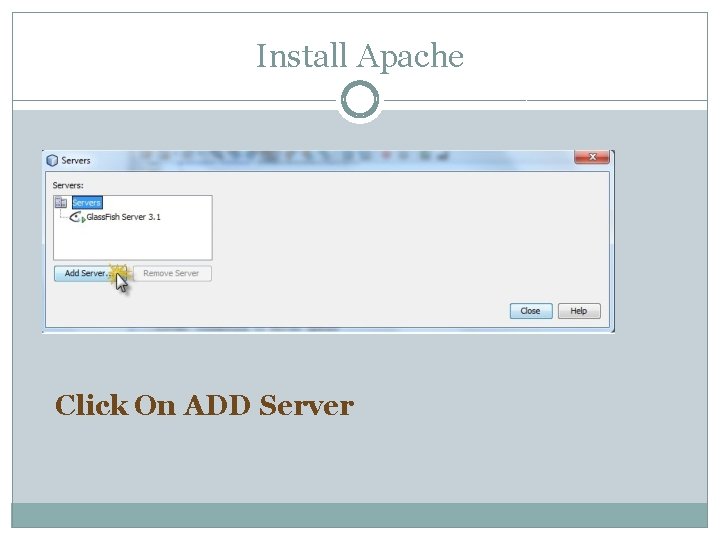This screenshot has height=540, width=720.
Task: Click the Servers dialog title bar icon
Action: pyautogui.click(x=52, y=160)
